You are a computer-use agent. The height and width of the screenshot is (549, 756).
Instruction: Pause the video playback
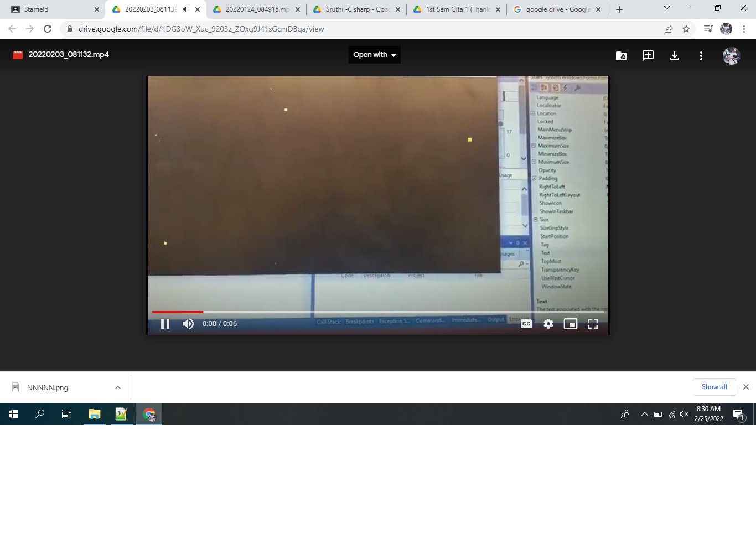[165, 324]
